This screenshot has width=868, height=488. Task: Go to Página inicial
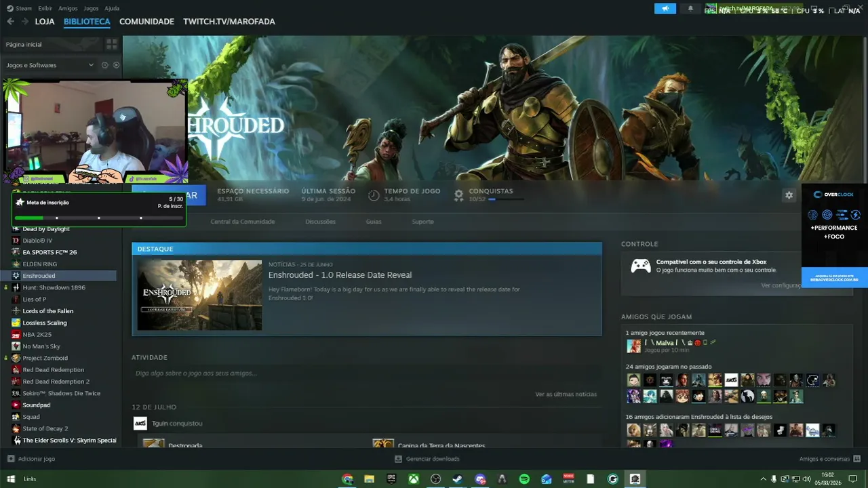click(x=24, y=44)
